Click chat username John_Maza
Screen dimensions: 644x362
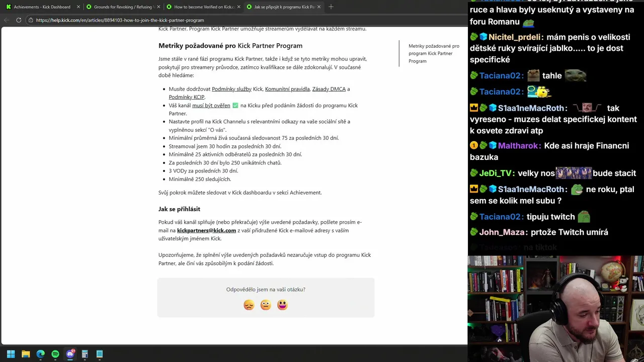(503, 232)
